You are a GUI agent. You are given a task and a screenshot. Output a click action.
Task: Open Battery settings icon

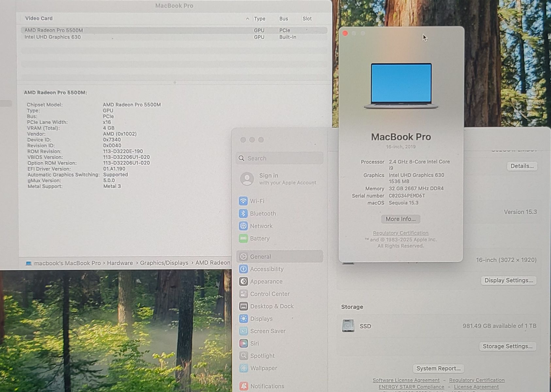(243, 239)
